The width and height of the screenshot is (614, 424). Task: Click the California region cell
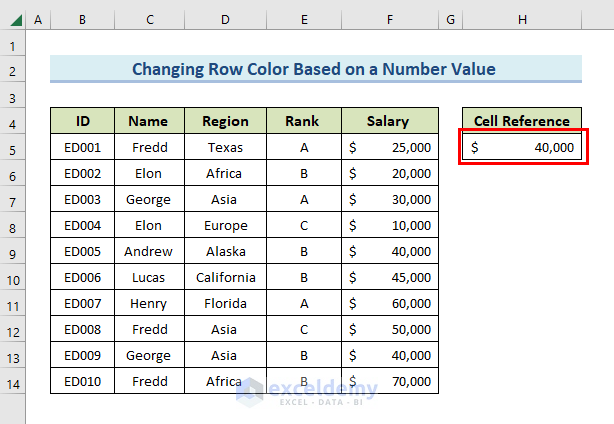click(225, 278)
